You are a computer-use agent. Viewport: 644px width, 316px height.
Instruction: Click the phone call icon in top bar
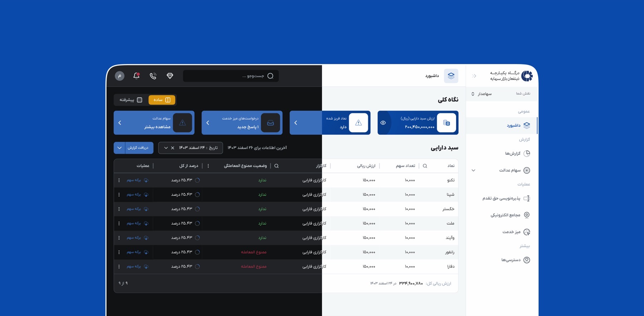(153, 76)
